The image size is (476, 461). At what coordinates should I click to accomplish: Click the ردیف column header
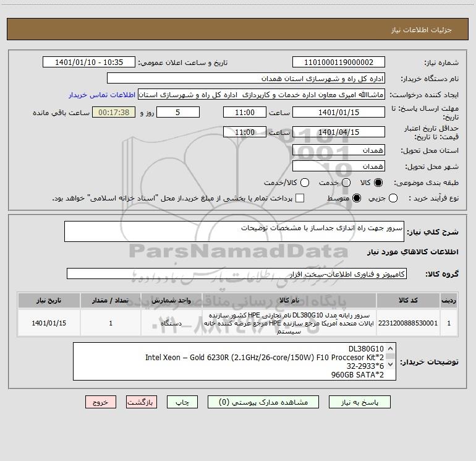(449, 300)
